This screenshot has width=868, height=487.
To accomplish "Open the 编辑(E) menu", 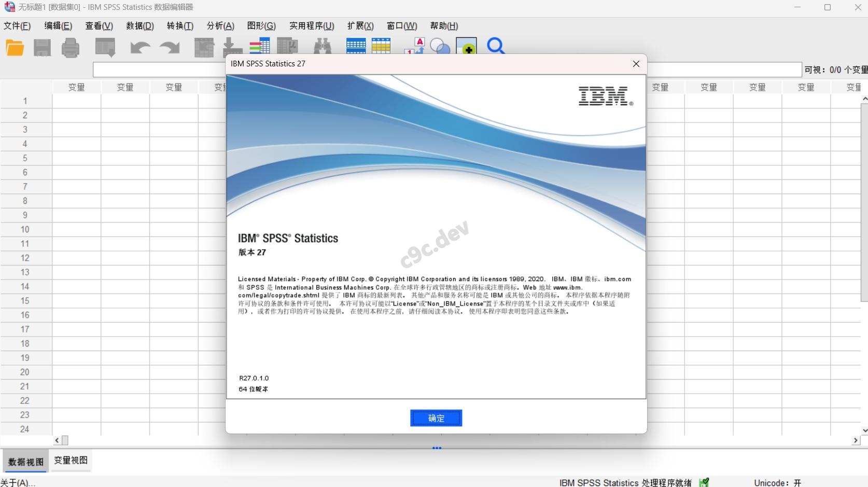I will point(58,26).
